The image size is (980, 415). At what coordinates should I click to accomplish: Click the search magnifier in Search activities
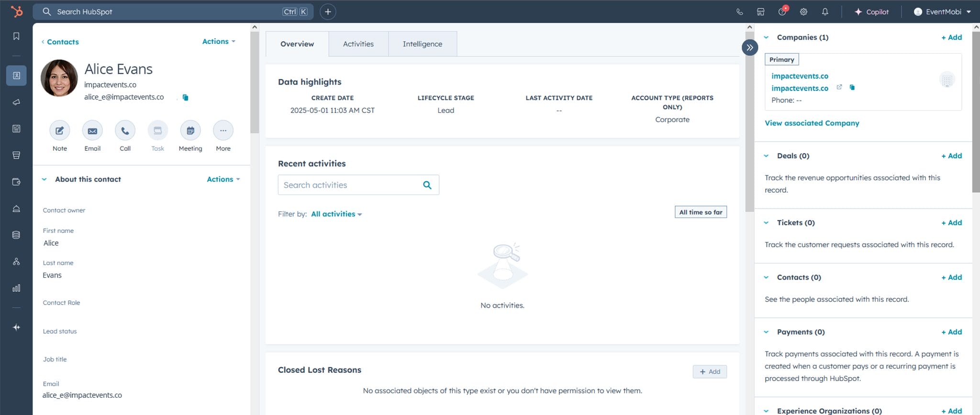tap(427, 185)
